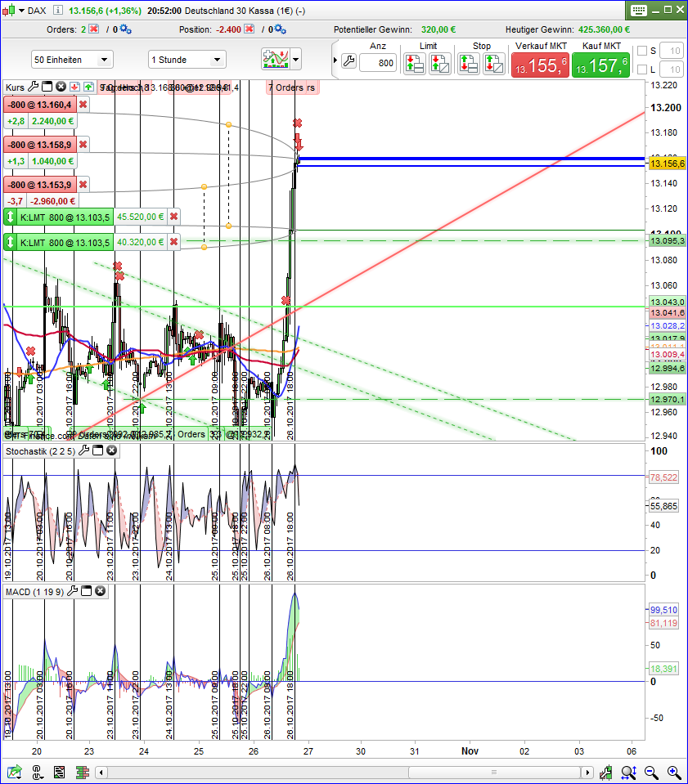This screenshot has width=688, height=784.
Task: Cancel the -800 @ 13.160,4 position
Action: tap(83, 105)
